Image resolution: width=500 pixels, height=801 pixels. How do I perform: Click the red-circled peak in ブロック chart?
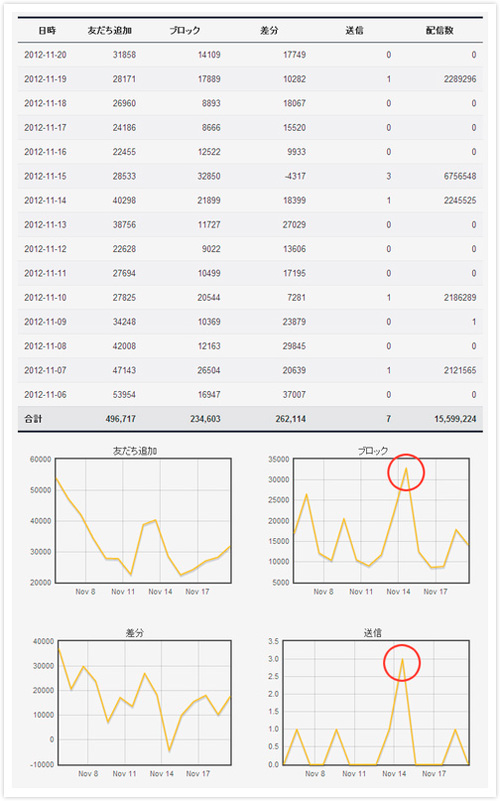point(406,472)
